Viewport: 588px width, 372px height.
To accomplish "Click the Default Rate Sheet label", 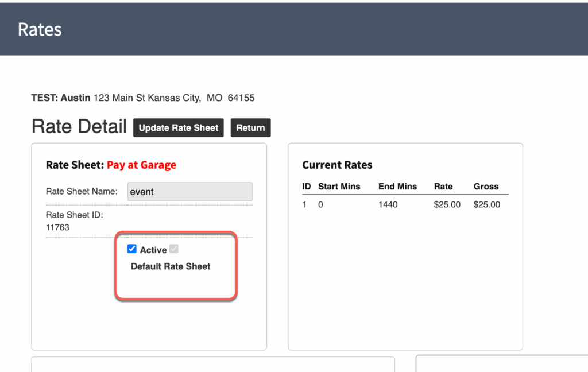I will pyautogui.click(x=171, y=266).
